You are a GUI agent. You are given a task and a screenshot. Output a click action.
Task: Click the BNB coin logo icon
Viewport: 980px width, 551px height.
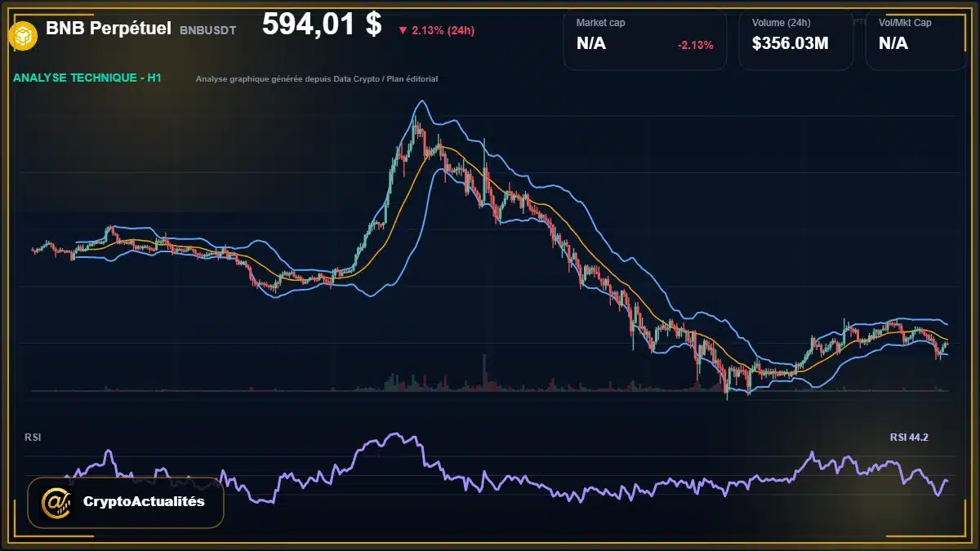pos(22,34)
